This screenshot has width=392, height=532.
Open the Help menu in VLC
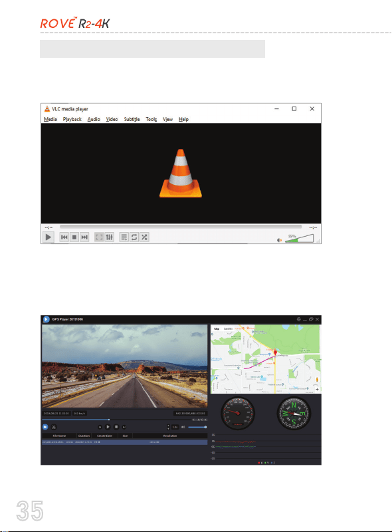(x=183, y=119)
